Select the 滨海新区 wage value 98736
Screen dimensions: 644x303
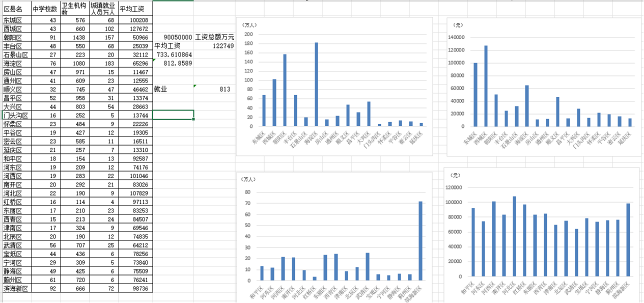pos(135,289)
